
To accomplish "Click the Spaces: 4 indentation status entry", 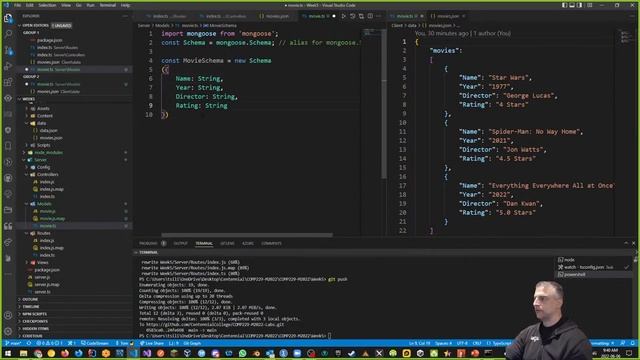I will pos(443,343).
